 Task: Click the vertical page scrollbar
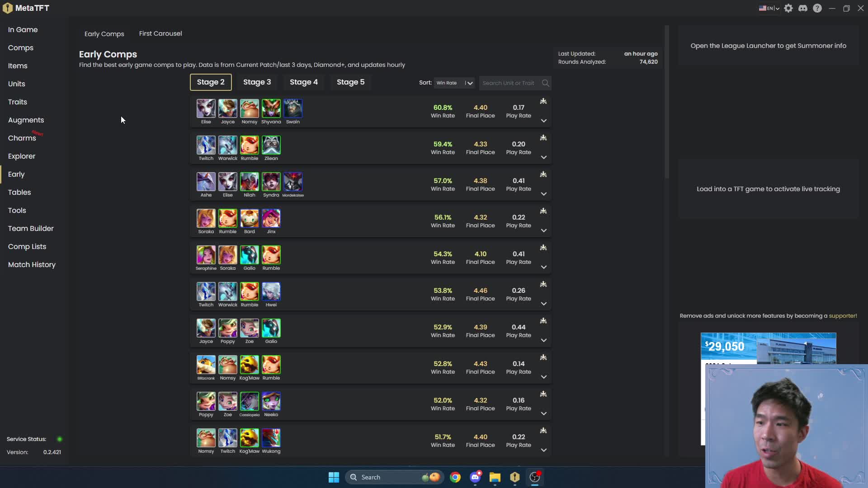[x=666, y=102]
